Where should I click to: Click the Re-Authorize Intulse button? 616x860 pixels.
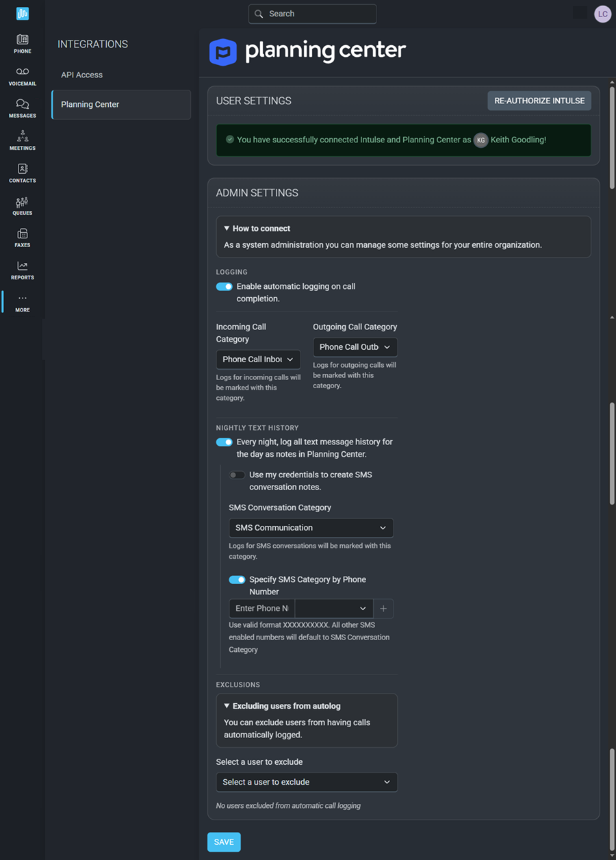(x=539, y=101)
